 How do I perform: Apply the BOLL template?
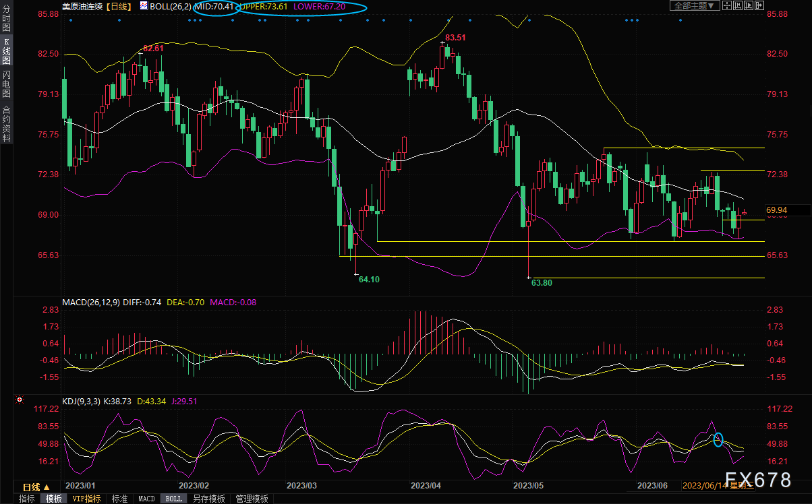[x=174, y=499]
